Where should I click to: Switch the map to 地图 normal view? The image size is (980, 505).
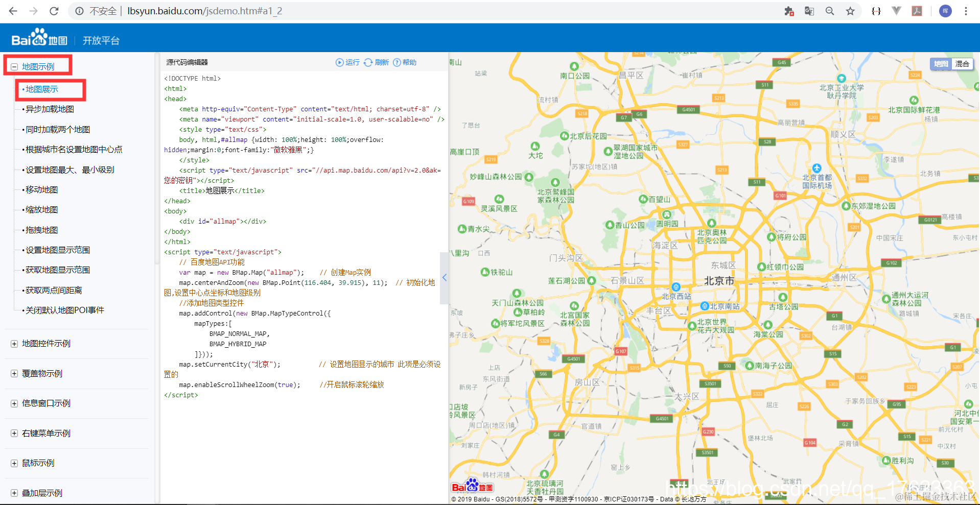[941, 64]
